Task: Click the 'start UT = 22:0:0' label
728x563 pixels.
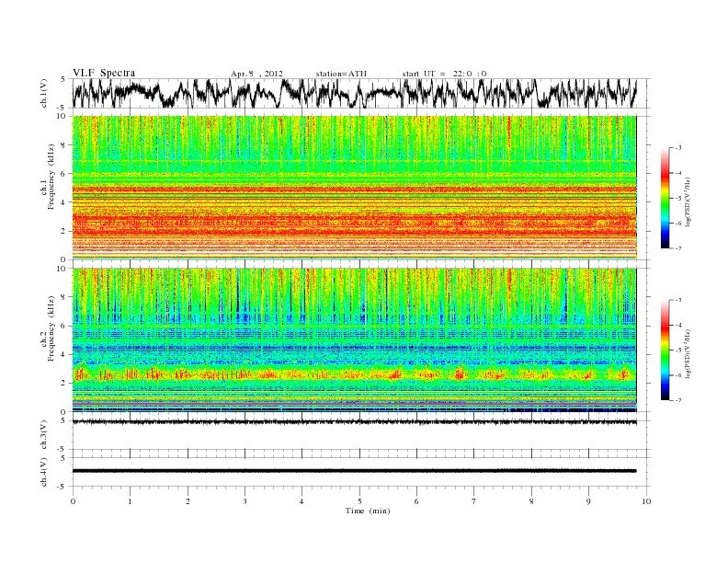Action: tap(444, 74)
